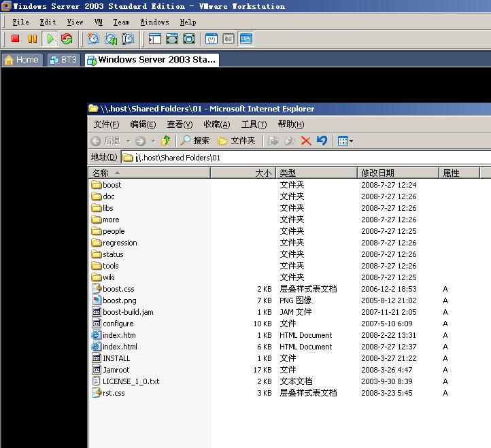491x448 pixels.
Task: Click the boost.png file icon
Action: [97, 300]
